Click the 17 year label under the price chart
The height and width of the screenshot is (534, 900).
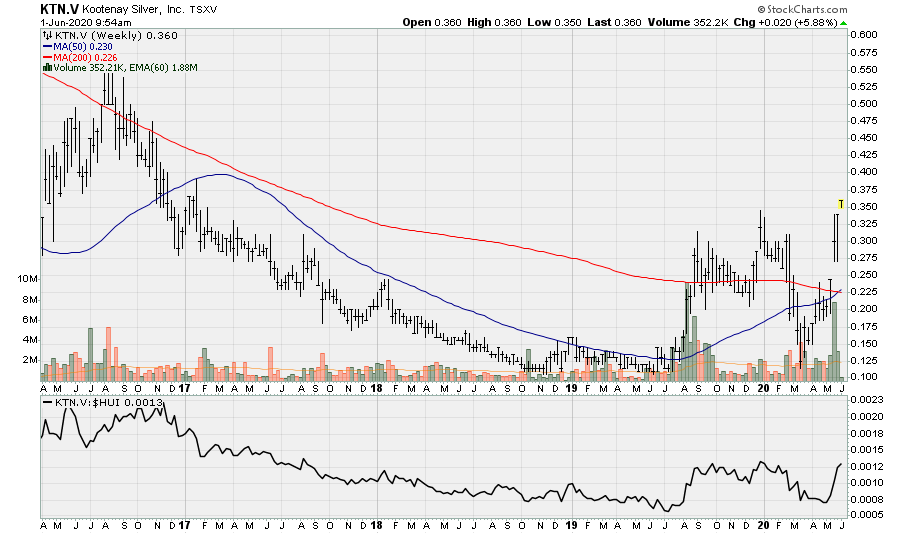[184, 388]
